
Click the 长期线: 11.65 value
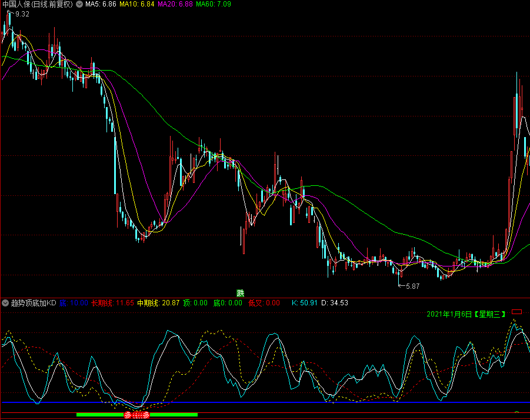112,303
